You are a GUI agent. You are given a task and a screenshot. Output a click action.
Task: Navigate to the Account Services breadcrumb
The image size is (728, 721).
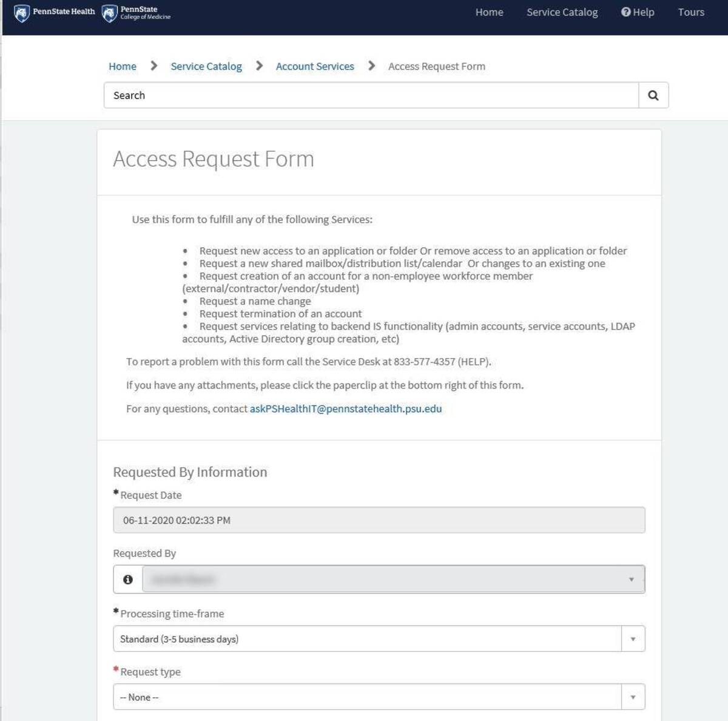point(315,66)
